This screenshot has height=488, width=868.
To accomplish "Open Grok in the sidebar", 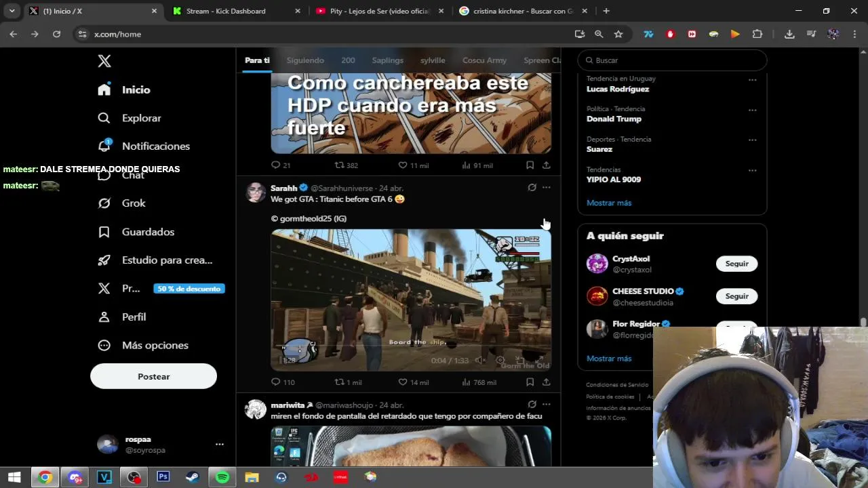I will click(122, 203).
